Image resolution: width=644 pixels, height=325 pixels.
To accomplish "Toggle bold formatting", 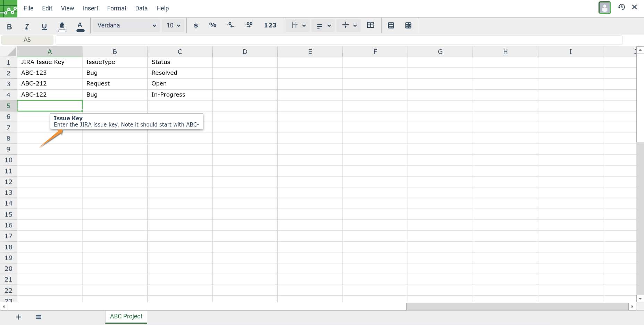I will [x=9, y=26].
